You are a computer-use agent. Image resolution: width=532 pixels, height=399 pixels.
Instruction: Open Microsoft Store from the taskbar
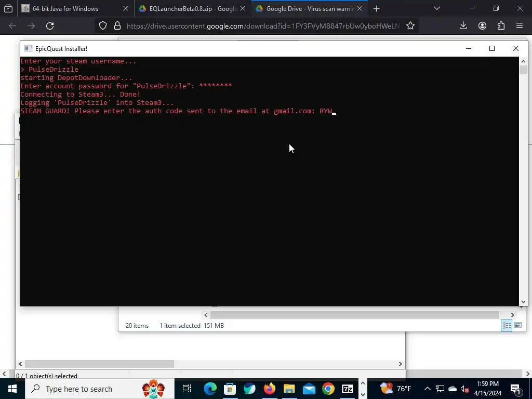click(x=230, y=389)
